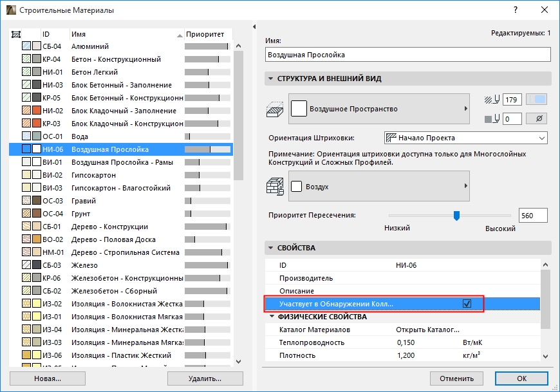560x392 pixels.
Task: Open Ориентация Штриховки dropdown
Action: (466, 138)
